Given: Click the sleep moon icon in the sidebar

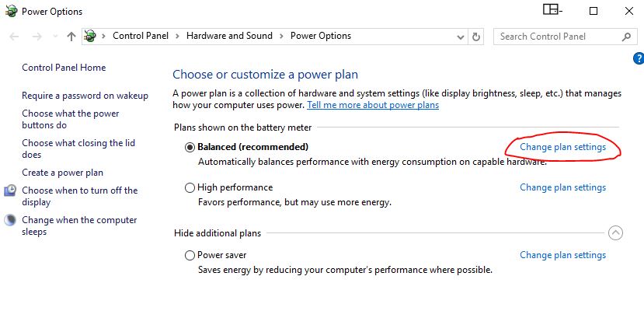Looking at the screenshot, I should click(10, 220).
